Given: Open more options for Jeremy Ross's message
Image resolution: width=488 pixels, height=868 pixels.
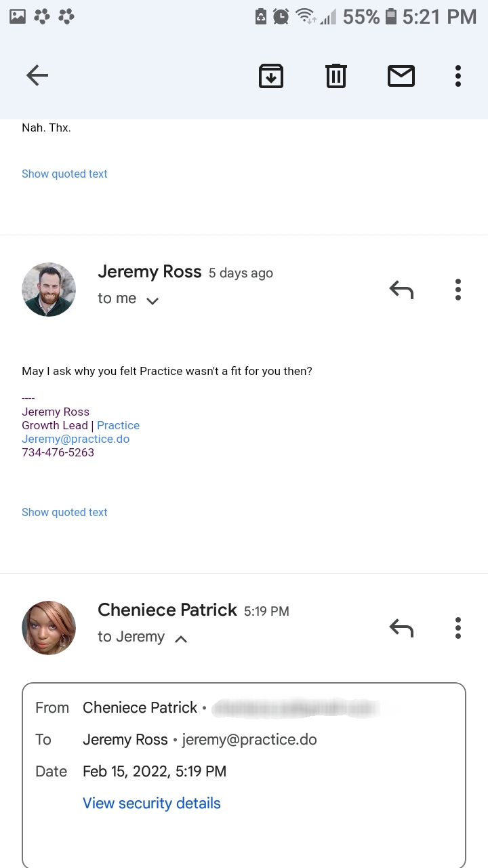Looking at the screenshot, I should click(x=458, y=290).
